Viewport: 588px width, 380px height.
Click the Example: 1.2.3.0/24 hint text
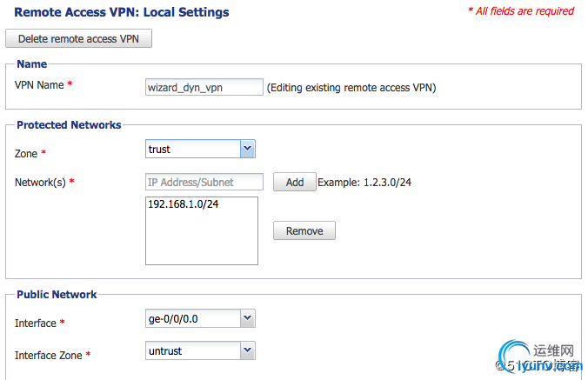364,182
